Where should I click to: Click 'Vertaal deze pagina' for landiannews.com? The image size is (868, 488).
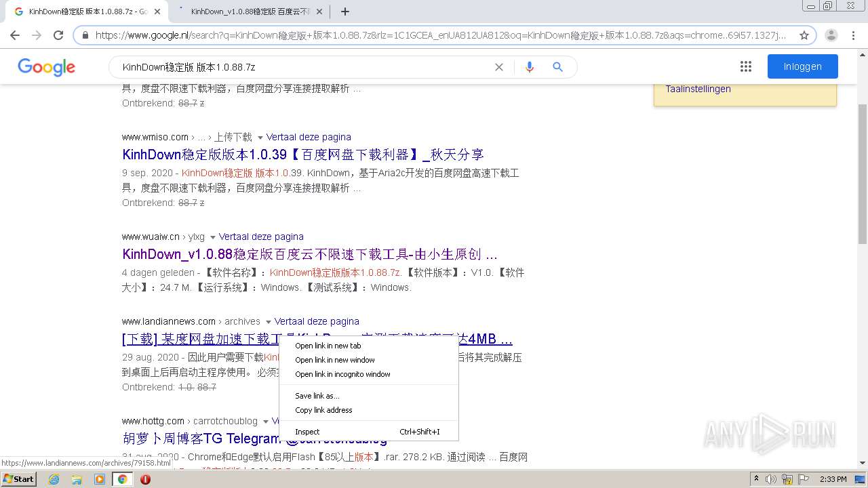point(317,321)
